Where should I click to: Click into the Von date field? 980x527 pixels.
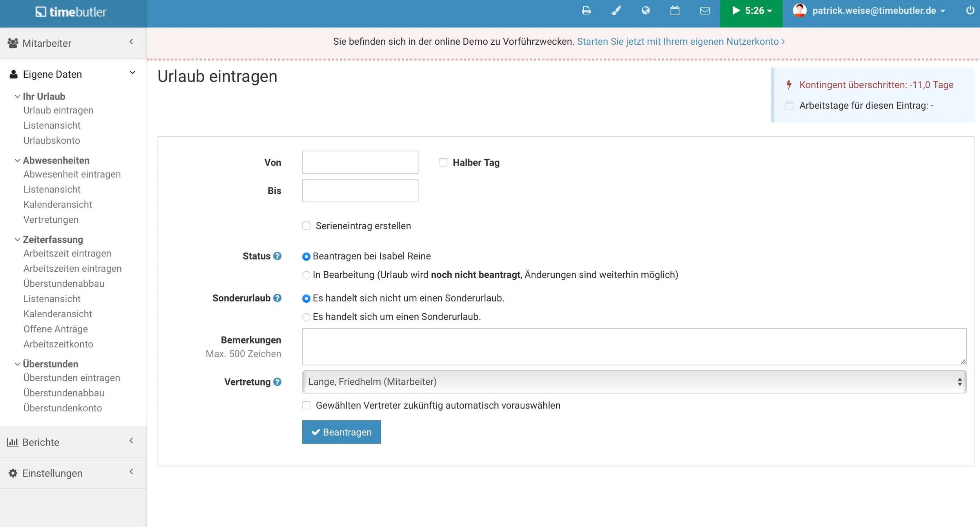coord(360,162)
